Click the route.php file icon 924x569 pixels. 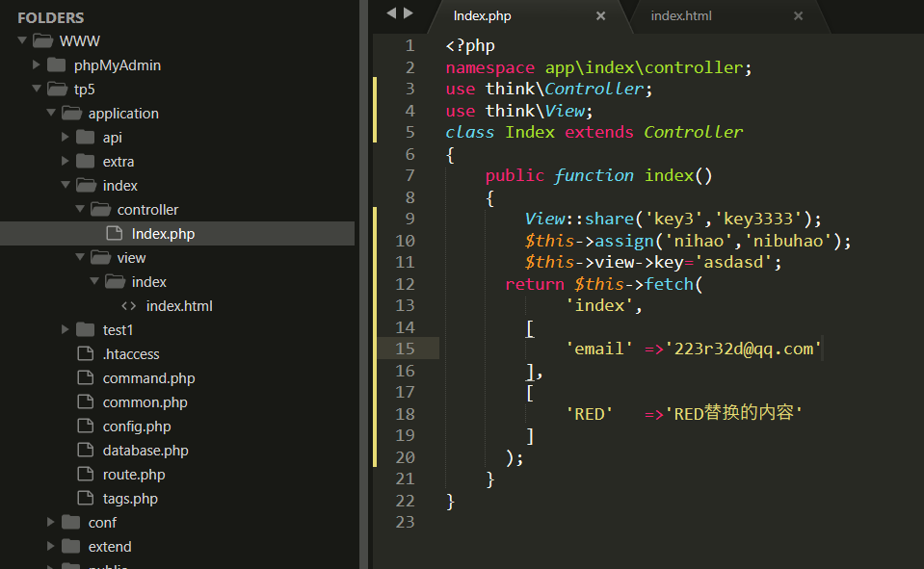coord(86,474)
